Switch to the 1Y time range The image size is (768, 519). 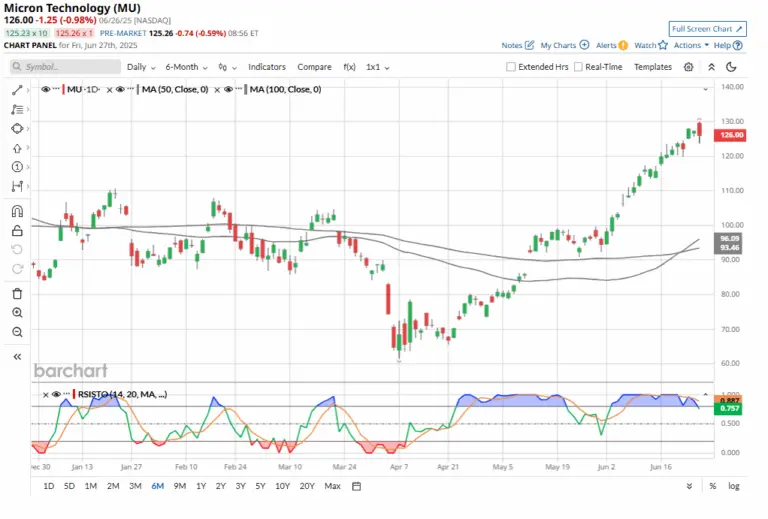tap(201, 486)
